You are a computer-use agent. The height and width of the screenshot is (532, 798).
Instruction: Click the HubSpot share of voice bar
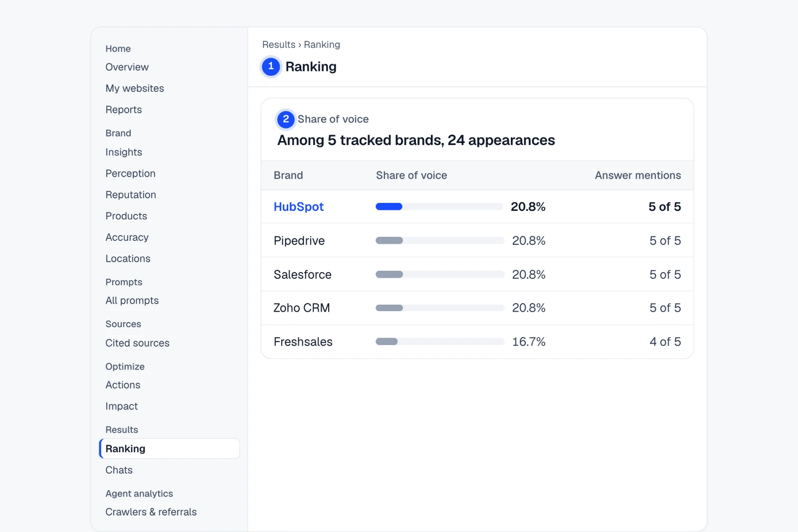click(x=439, y=207)
